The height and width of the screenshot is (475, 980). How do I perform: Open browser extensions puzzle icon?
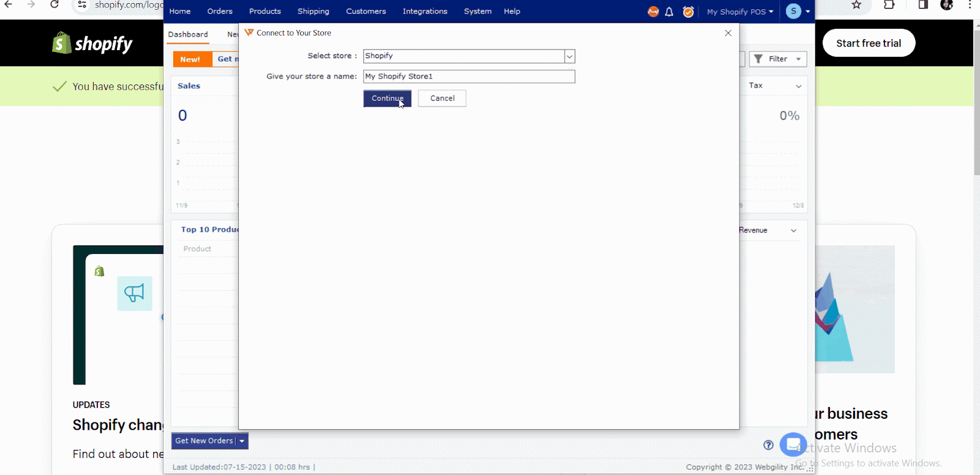click(x=889, y=5)
